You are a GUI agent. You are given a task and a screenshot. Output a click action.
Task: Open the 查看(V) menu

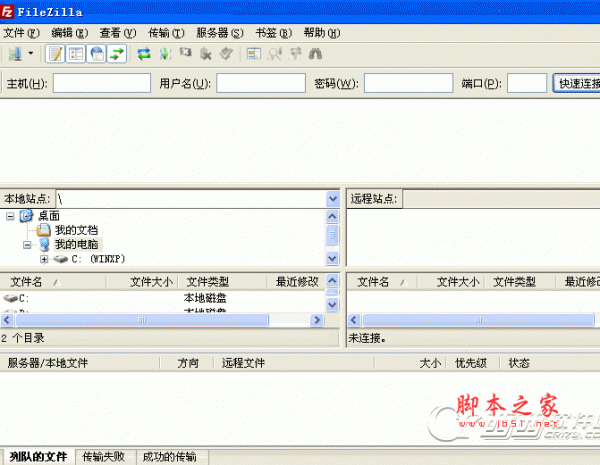tap(118, 33)
